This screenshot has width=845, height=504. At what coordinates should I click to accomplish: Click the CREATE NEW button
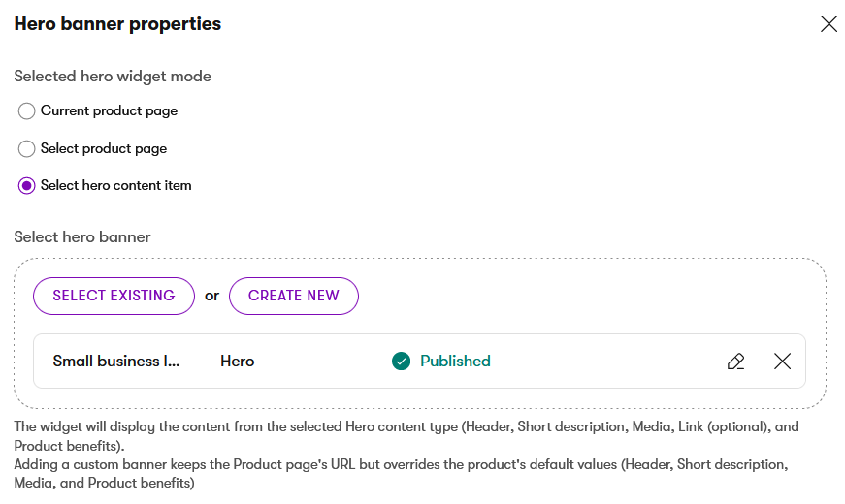pyautogui.click(x=294, y=296)
